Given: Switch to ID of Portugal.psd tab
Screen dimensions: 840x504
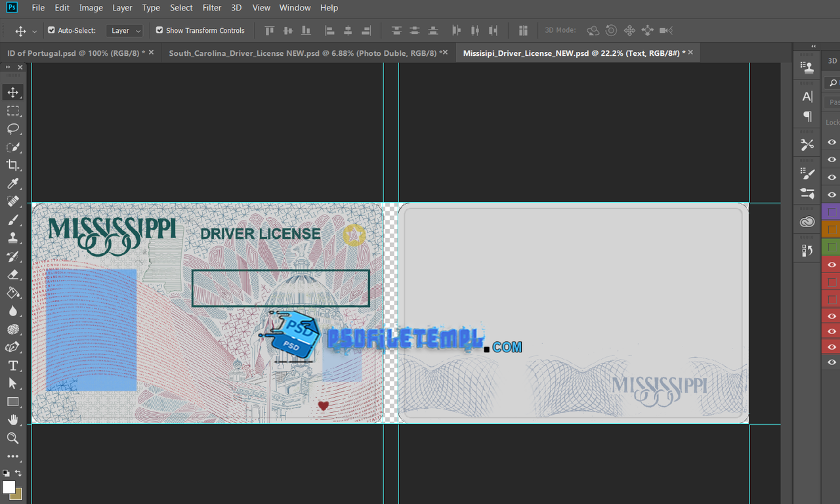Looking at the screenshot, I should click(76, 53).
